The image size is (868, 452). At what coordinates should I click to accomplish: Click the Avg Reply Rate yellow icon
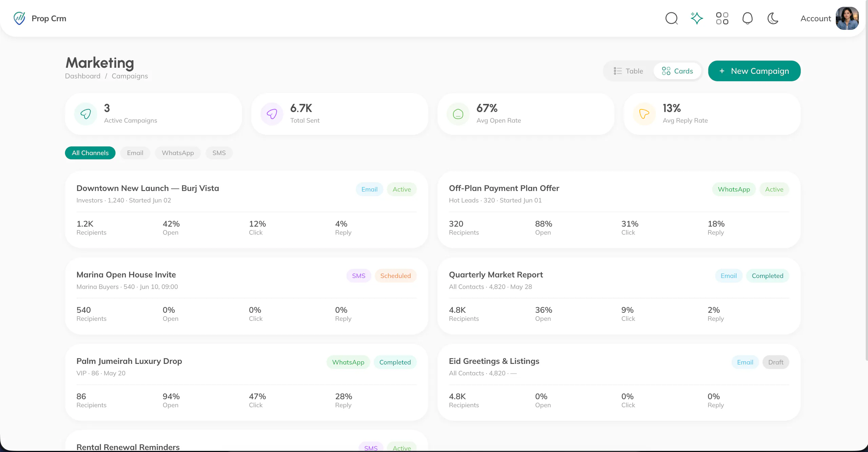pos(644,114)
